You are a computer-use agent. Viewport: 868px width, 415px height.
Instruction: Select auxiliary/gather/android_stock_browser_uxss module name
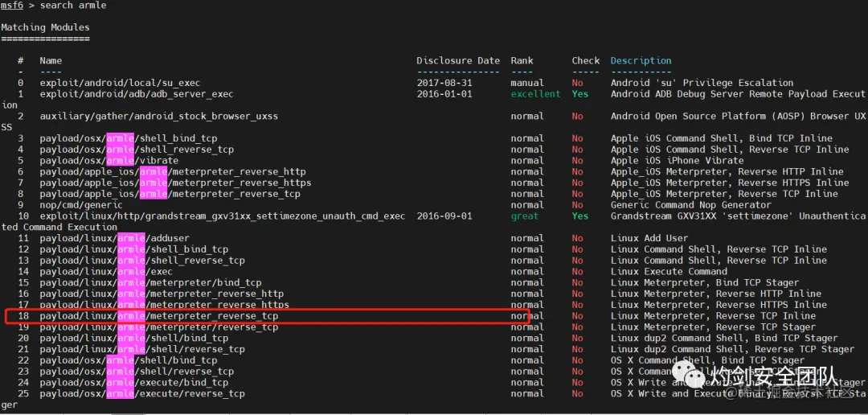[159, 116]
